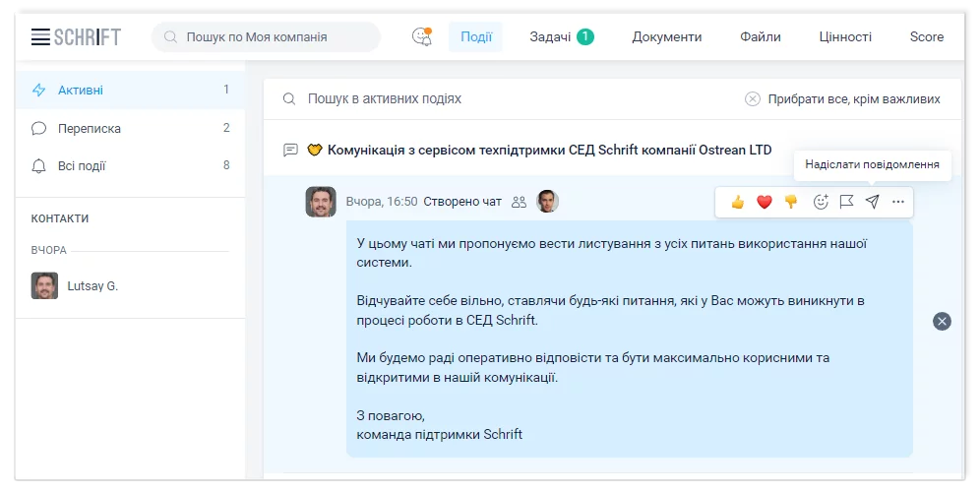Open the hamburger menu next to SCHRIFT

coord(40,36)
